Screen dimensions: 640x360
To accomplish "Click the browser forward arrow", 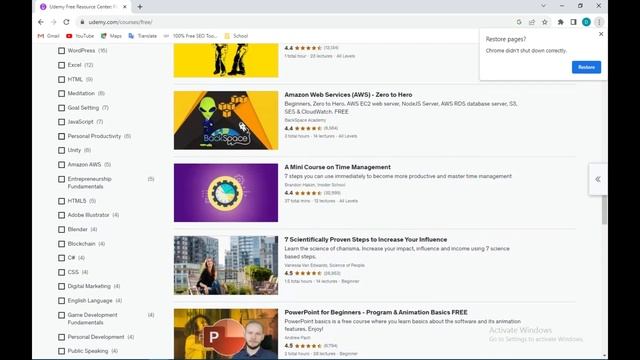I will point(53,22).
